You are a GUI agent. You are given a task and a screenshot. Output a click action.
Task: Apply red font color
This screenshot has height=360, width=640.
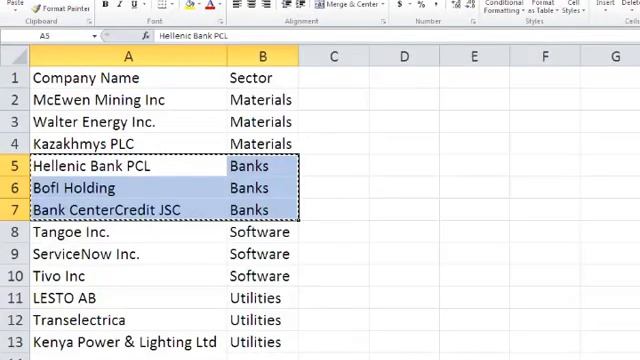pyautogui.click(x=210, y=4)
